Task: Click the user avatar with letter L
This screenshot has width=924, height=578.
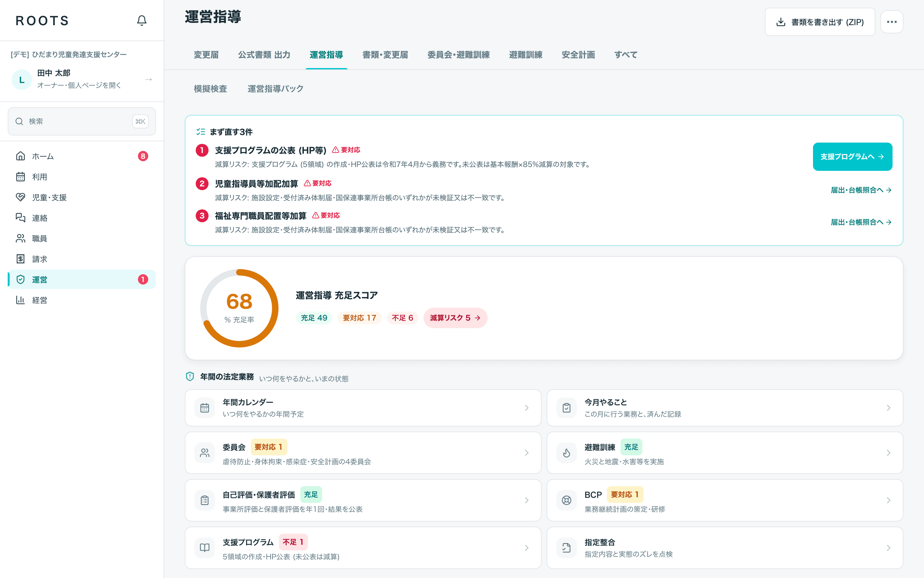Action: pos(22,80)
